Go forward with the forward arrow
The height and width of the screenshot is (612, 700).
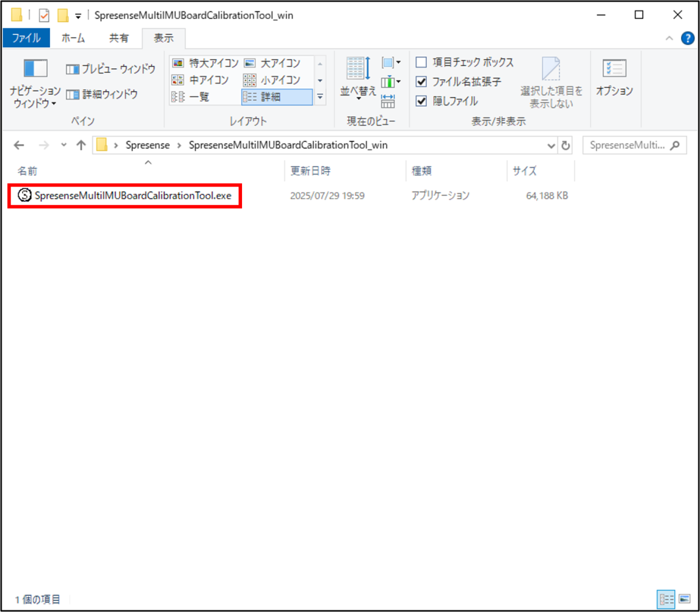[44, 145]
